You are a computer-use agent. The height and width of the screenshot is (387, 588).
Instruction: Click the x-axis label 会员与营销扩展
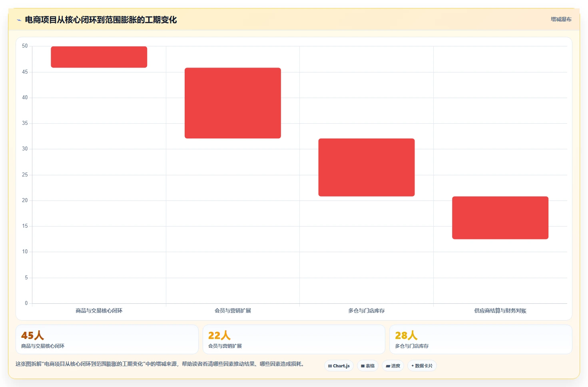tap(233, 311)
